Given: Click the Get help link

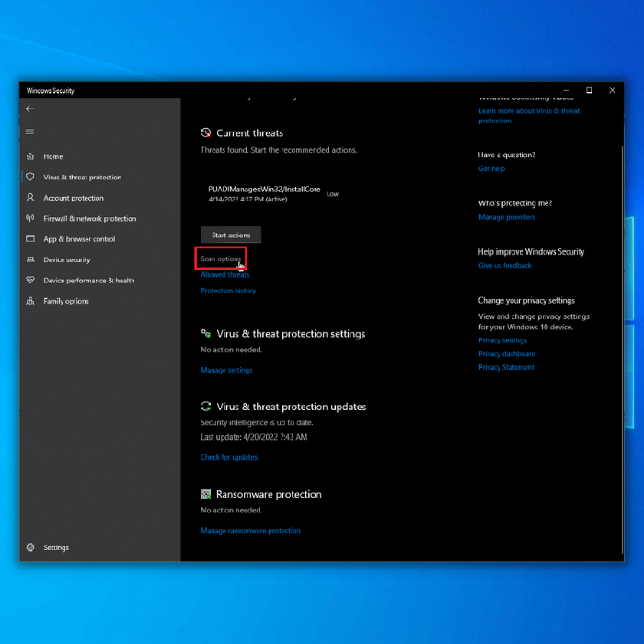Looking at the screenshot, I should [491, 168].
